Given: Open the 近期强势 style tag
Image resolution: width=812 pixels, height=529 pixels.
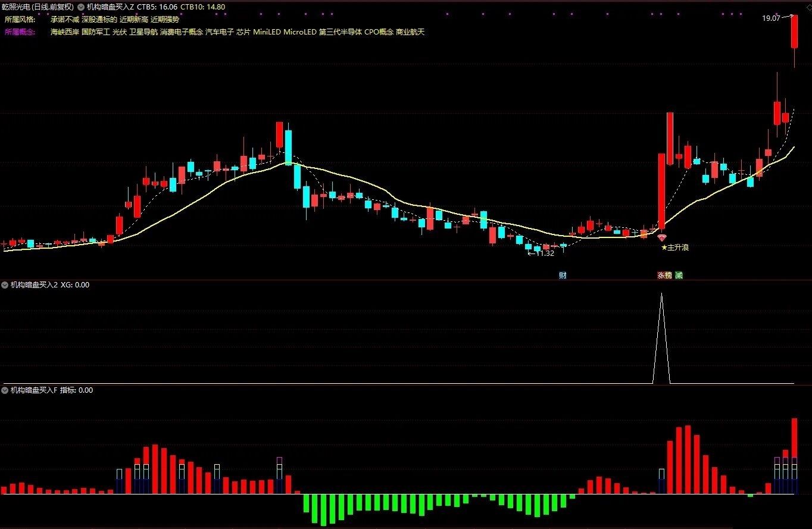Looking at the screenshot, I should pyautogui.click(x=165, y=20).
